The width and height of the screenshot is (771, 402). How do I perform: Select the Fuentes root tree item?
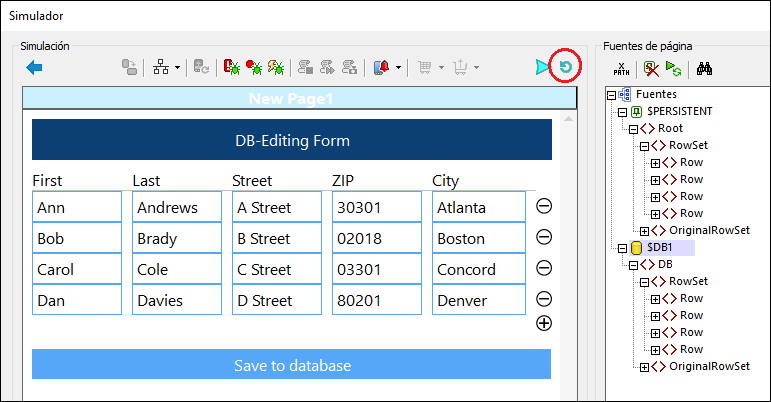(656, 94)
